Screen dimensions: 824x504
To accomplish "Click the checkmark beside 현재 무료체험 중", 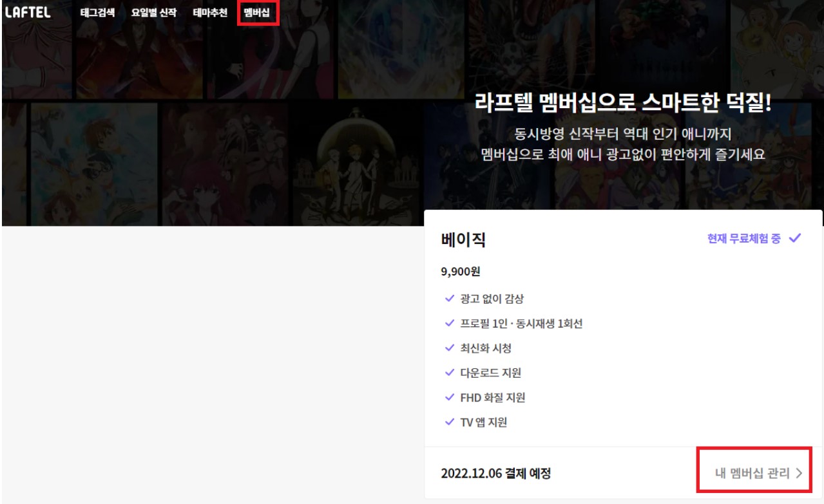I will point(795,238).
